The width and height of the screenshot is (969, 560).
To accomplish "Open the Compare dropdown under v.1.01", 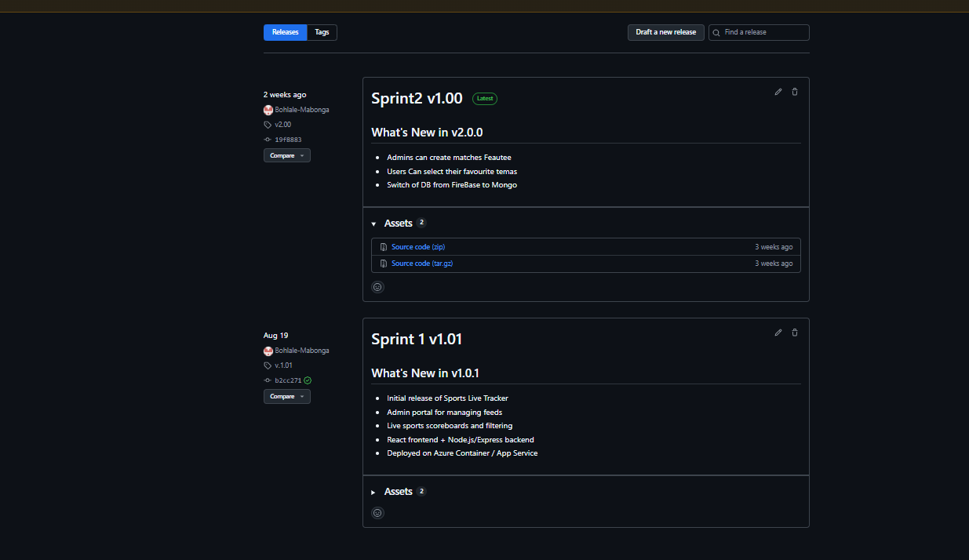I will [286, 396].
